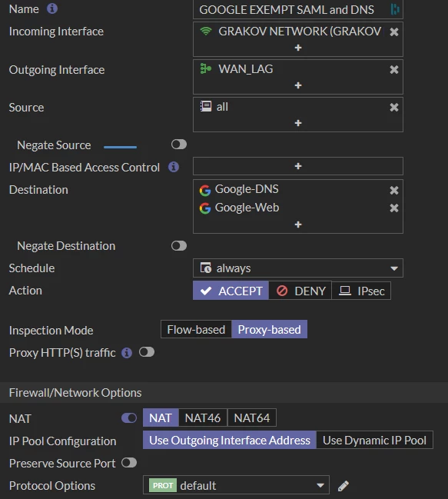Screen dimensions: 448x499
Task: Choose Use Outgoing Interface Address
Action: tap(230, 440)
